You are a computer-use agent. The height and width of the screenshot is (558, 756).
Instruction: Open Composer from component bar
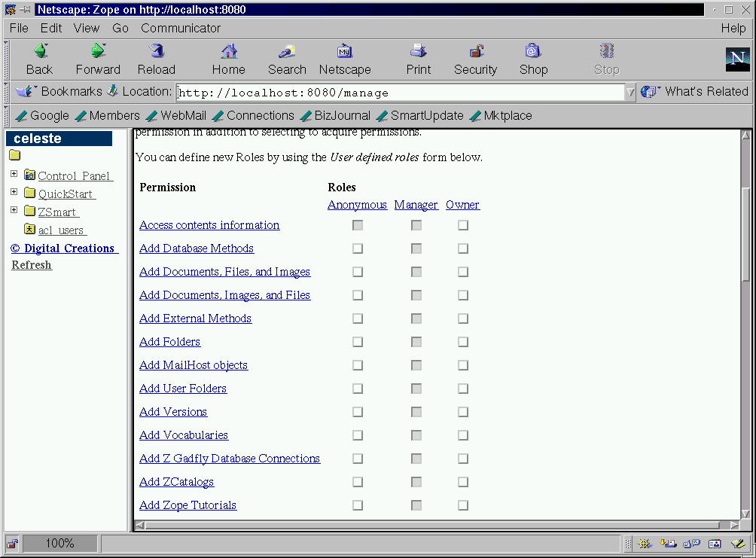[738, 544]
